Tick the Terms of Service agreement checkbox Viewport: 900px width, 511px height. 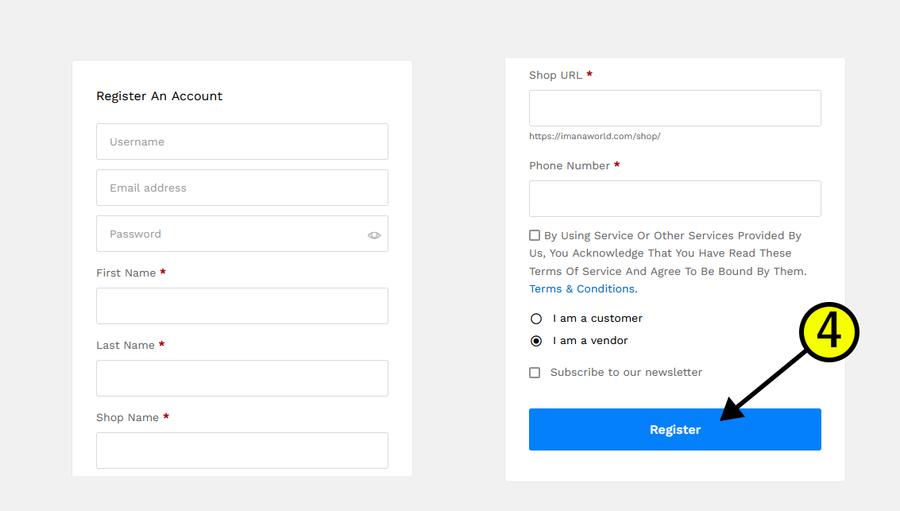[x=534, y=235]
